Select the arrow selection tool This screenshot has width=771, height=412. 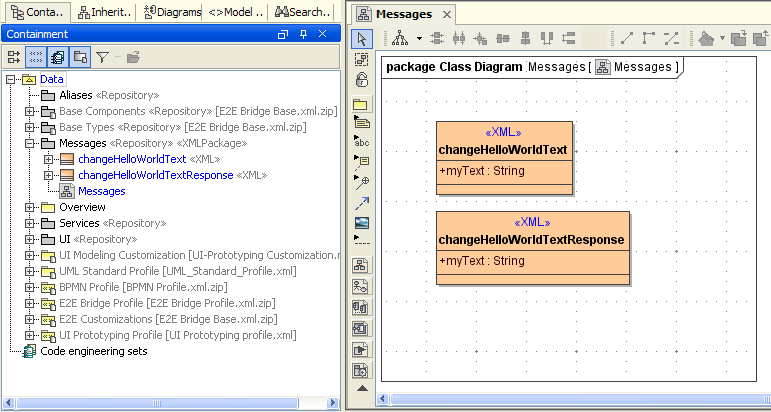pos(362,38)
